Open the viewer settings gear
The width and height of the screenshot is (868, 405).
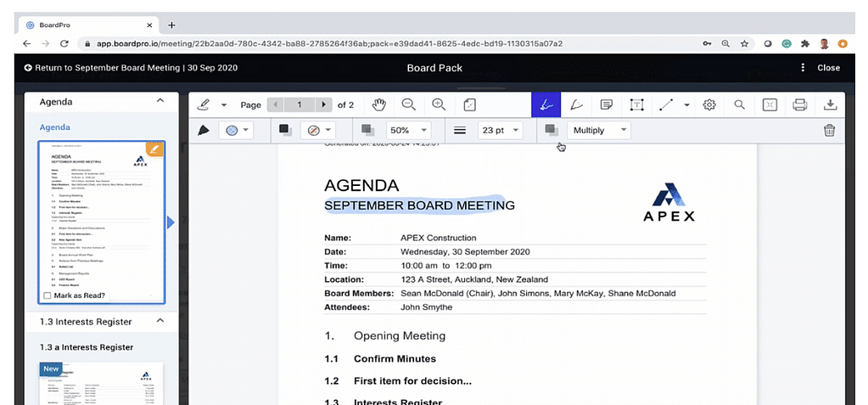[709, 104]
